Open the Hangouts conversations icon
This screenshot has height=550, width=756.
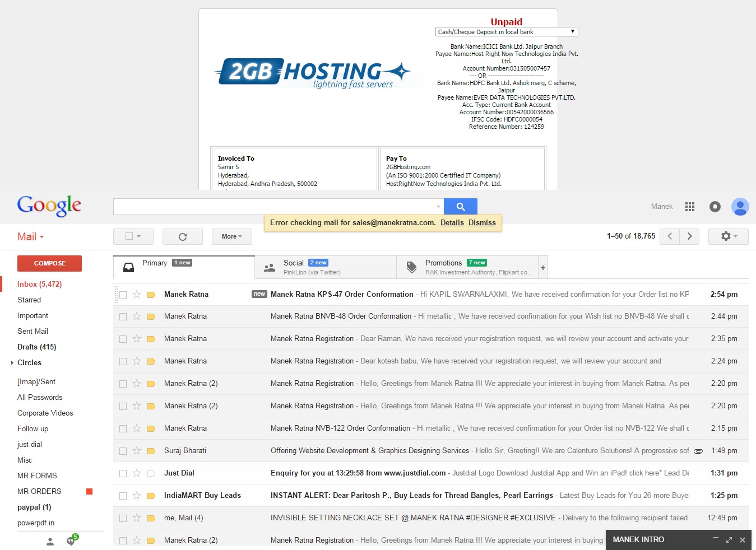coord(71,540)
